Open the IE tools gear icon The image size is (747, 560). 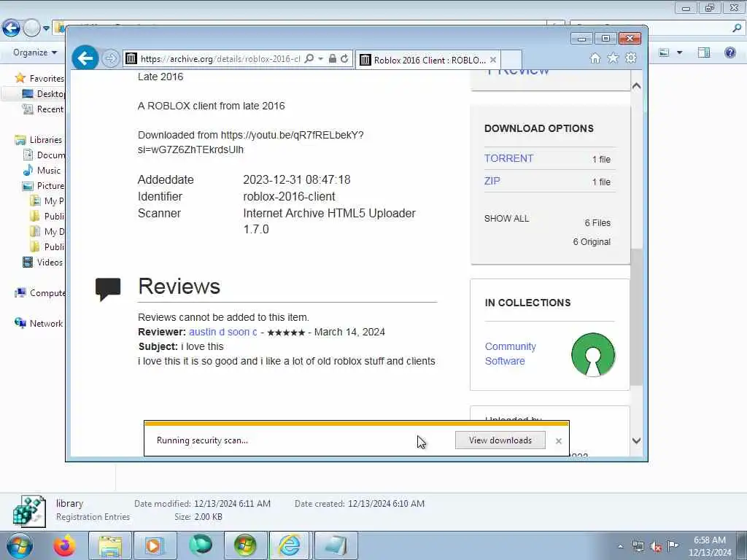tap(631, 58)
